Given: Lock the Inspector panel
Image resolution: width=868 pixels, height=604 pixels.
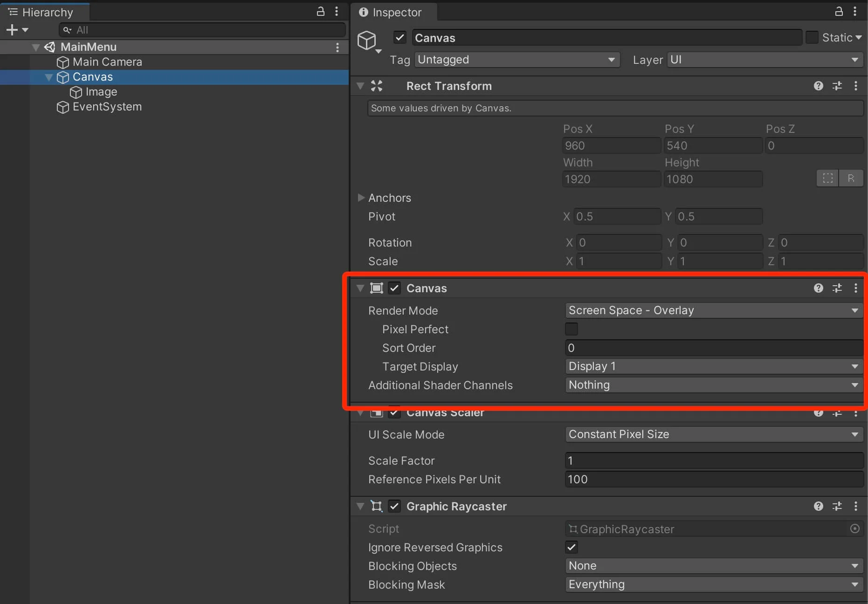Looking at the screenshot, I should coord(839,12).
